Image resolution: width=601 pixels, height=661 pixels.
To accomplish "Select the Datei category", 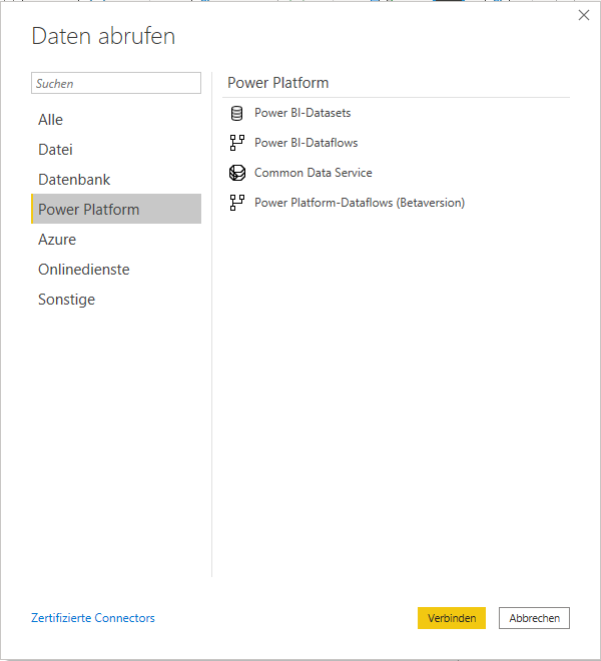I will [x=116, y=150].
